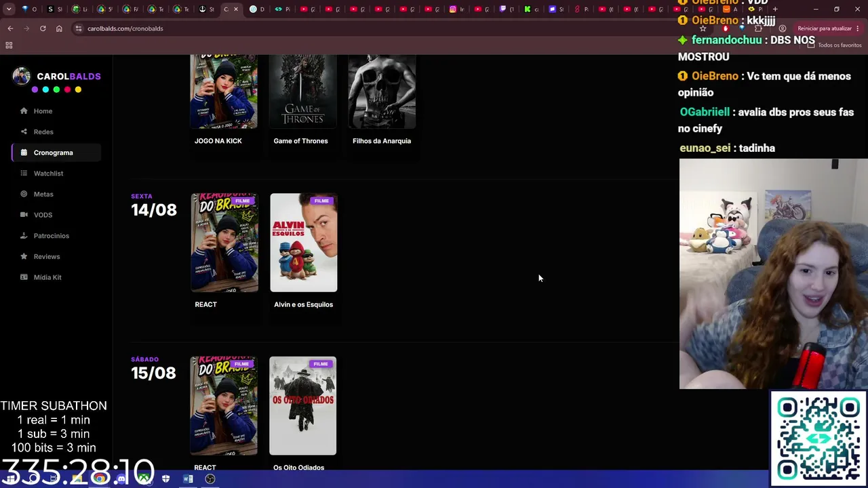Screen dimensions: 868x488
Task: Reload the page with the refresh icon
Action: click(x=43, y=28)
